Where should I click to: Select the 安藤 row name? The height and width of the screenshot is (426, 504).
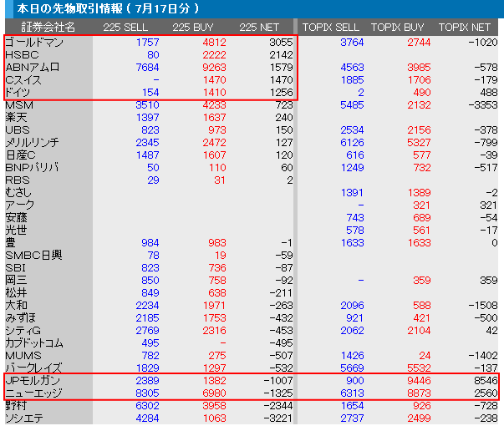pos(16,217)
